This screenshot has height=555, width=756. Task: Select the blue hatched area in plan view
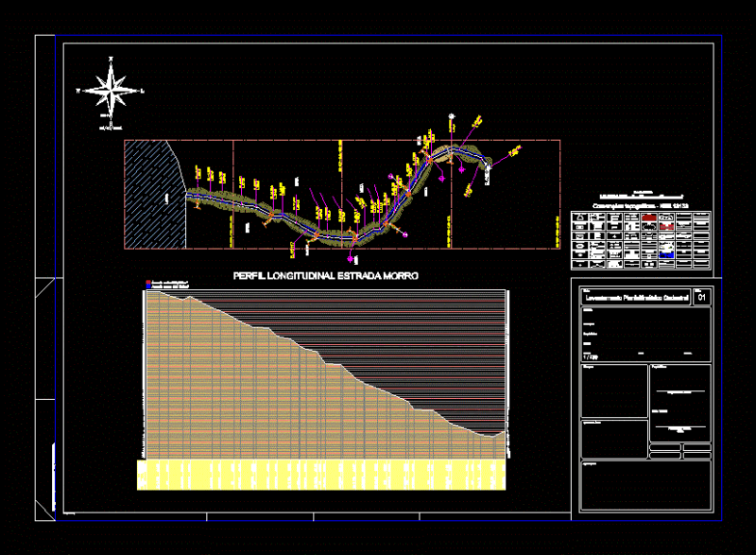[x=154, y=195]
